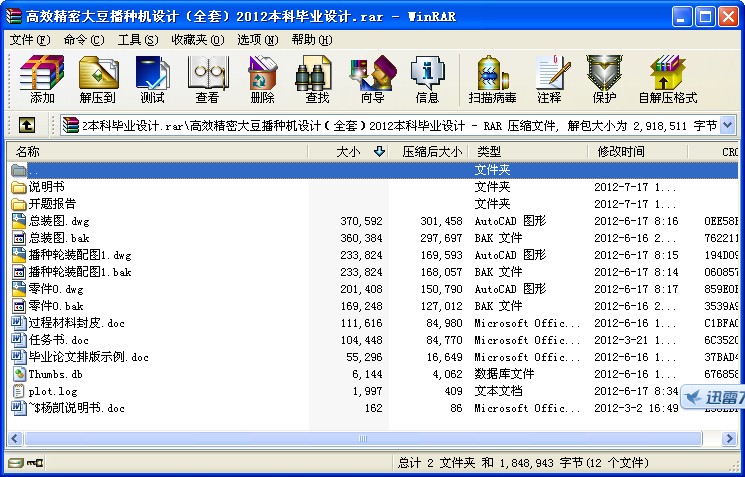This screenshot has height=477, width=745.
Task: Select the parent folder '..' row
Action: pyautogui.click(x=372, y=170)
